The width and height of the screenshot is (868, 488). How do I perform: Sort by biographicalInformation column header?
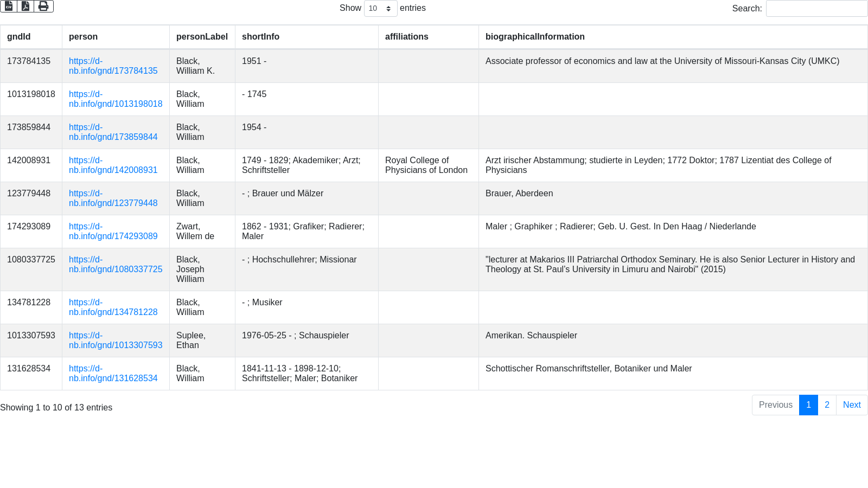(535, 37)
